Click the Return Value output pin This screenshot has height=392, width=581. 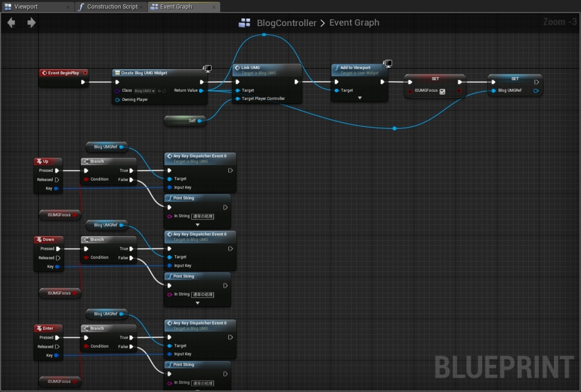201,90
